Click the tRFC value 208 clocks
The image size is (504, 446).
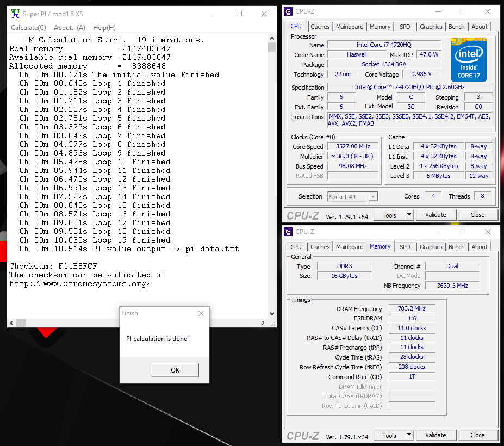(x=412, y=367)
